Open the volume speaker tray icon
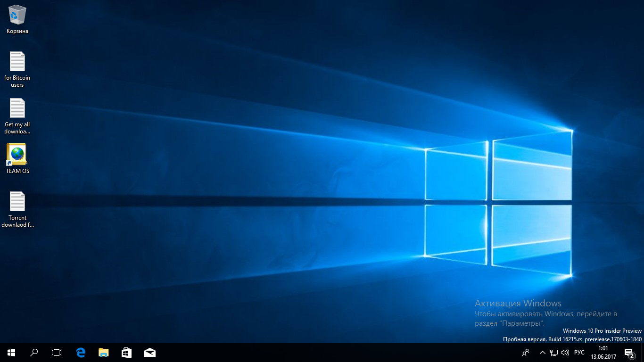 (565, 353)
